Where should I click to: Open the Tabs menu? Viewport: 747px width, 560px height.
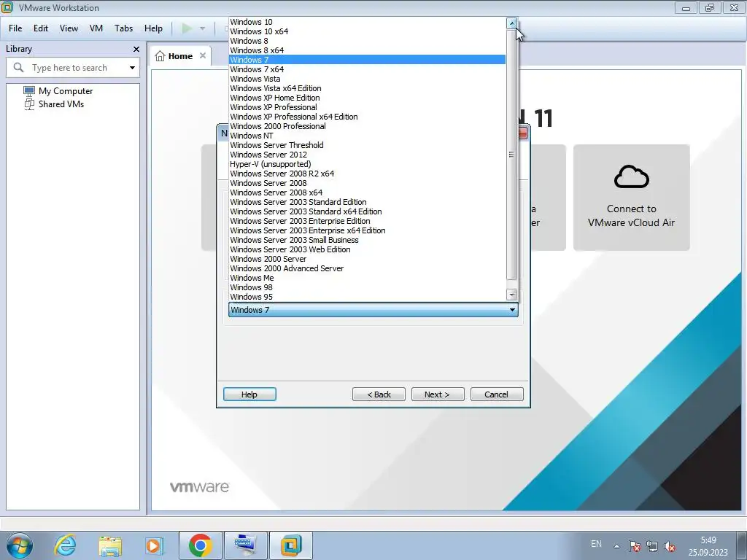coord(123,28)
